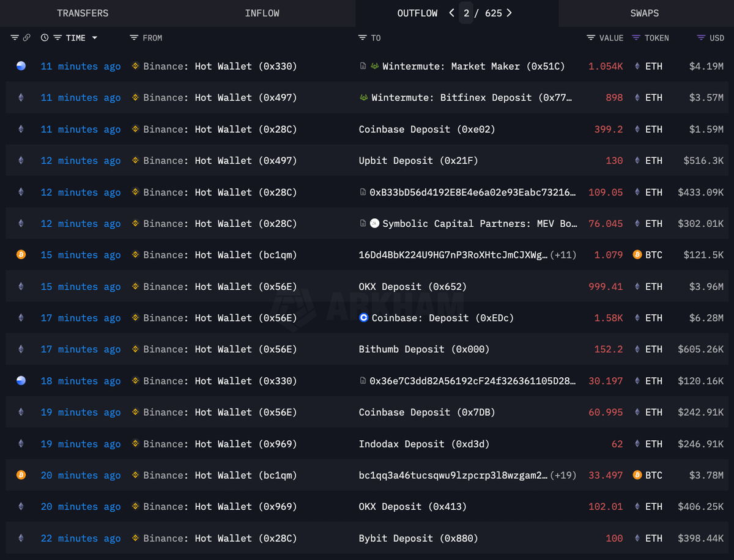This screenshot has height=560, width=734.
Task: Open the 22 minutes ago transaction
Action: [x=81, y=539]
